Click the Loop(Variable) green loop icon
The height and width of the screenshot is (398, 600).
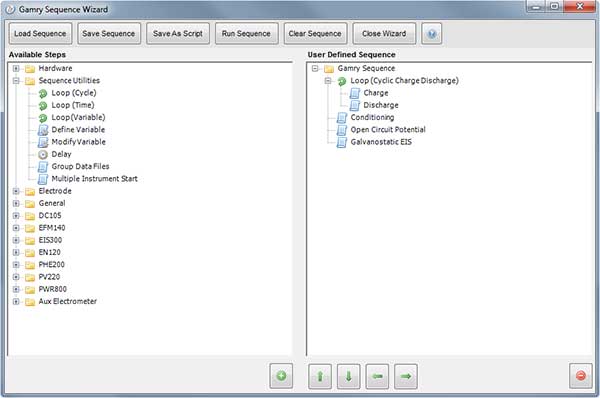(x=43, y=118)
